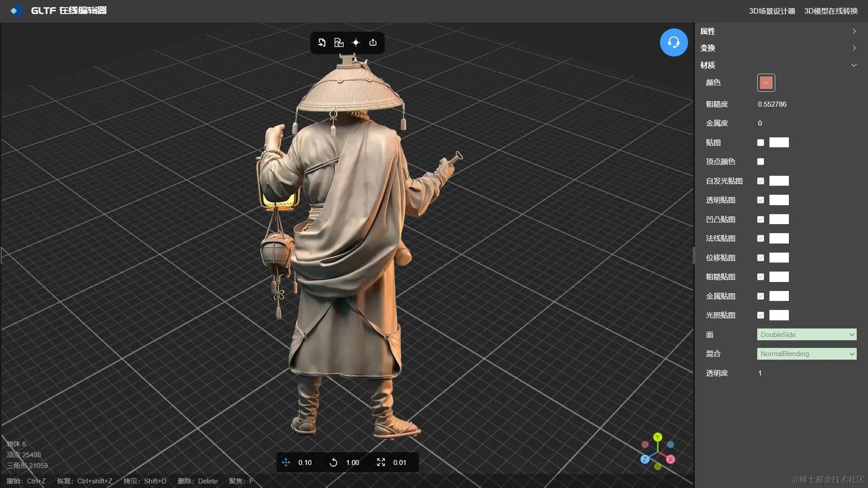The image size is (868, 488).
Task: Click the green Y axis gizmo handle
Action: [x=658, y=437]
